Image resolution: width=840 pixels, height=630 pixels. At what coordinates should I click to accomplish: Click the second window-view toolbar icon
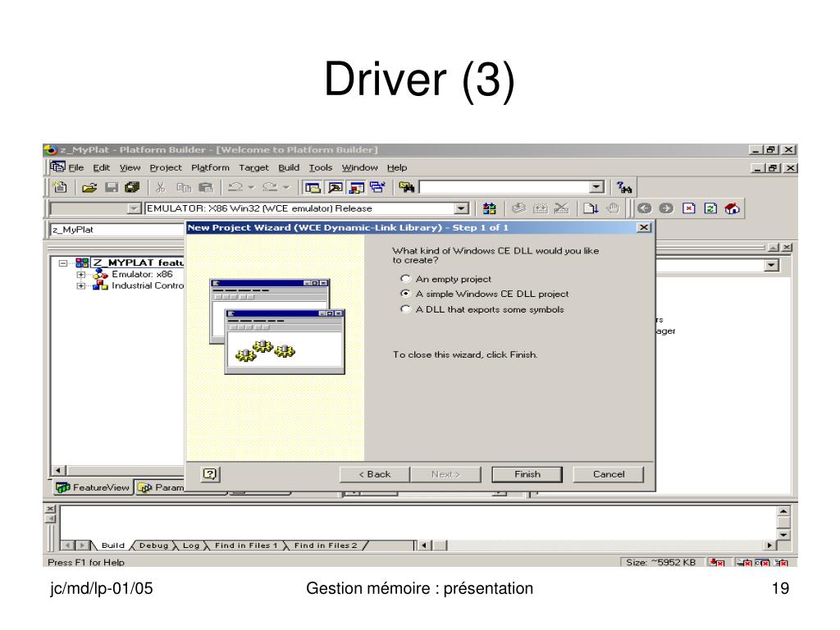[x=336, y=187]
